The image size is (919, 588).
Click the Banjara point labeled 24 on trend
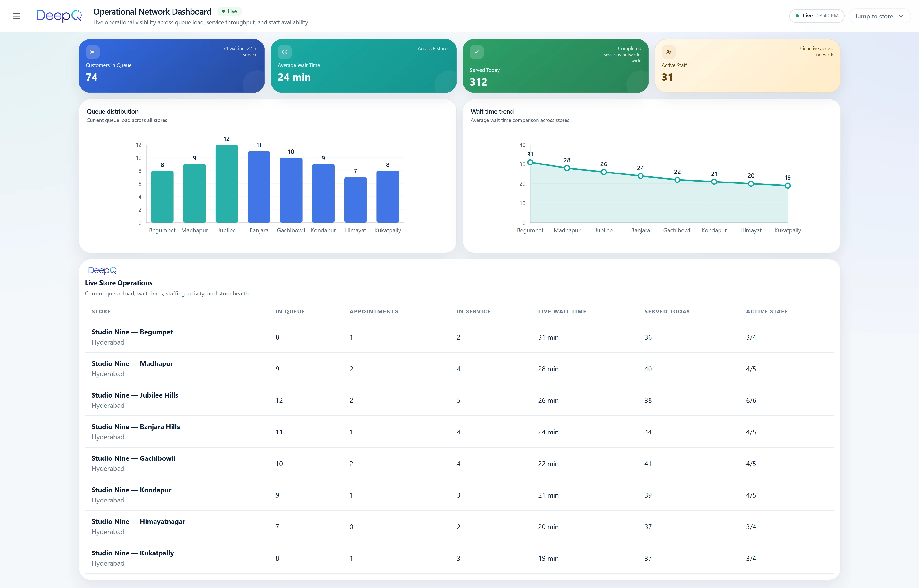[x=641, y=176]
